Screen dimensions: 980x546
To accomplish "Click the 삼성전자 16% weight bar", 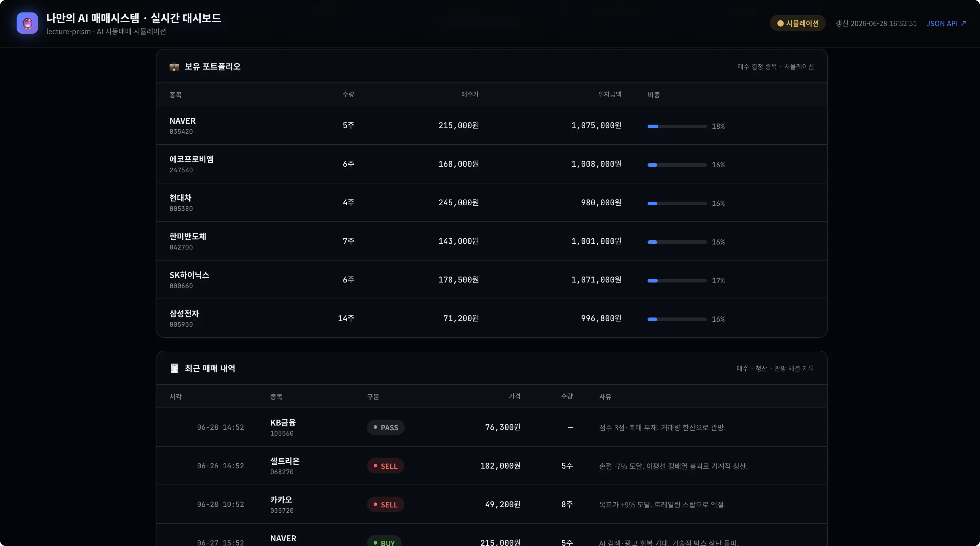I will pos(677,319).
